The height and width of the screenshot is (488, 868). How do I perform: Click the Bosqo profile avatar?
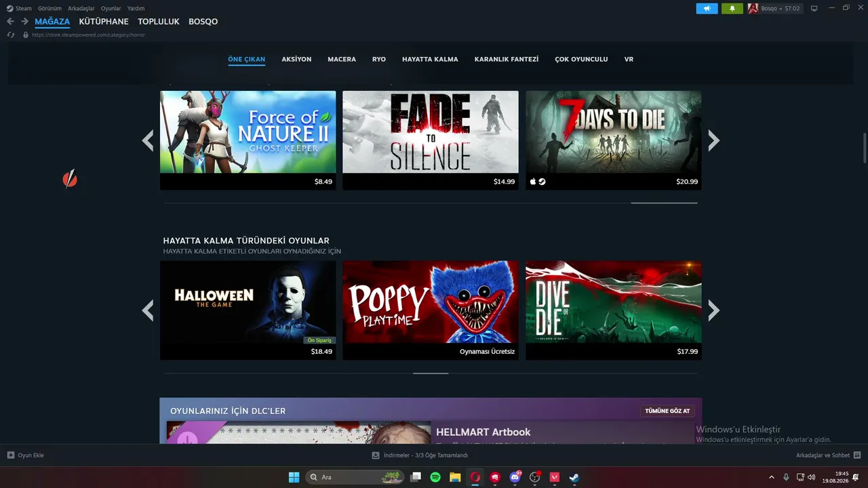[753, 9]
